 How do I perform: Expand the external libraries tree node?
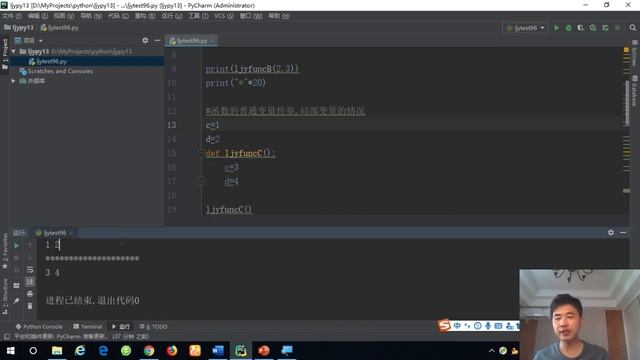click(x=13, y=81)
